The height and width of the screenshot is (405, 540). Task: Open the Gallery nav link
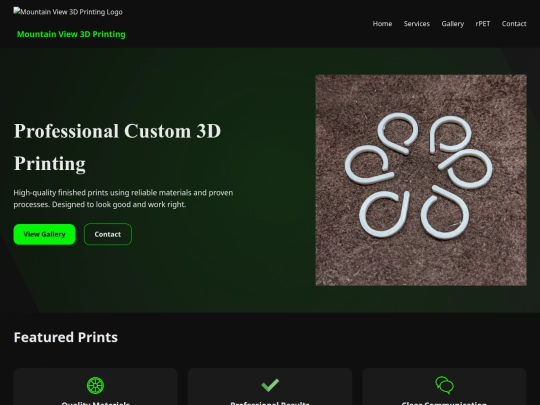453,24
